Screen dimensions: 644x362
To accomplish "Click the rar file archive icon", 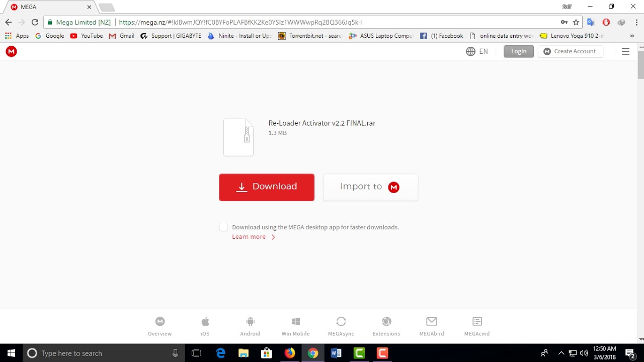I will coord(238,137).
